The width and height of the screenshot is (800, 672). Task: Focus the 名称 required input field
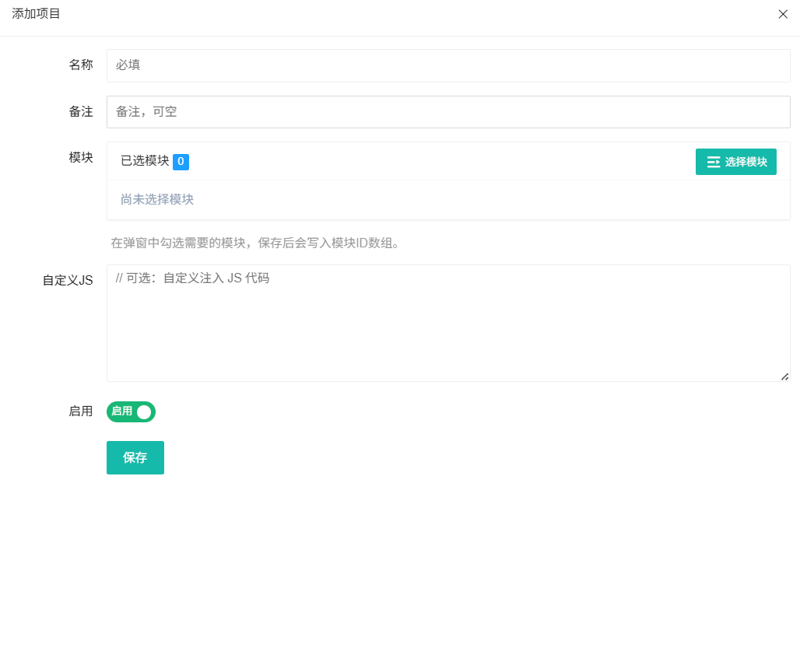coord(448,65)
